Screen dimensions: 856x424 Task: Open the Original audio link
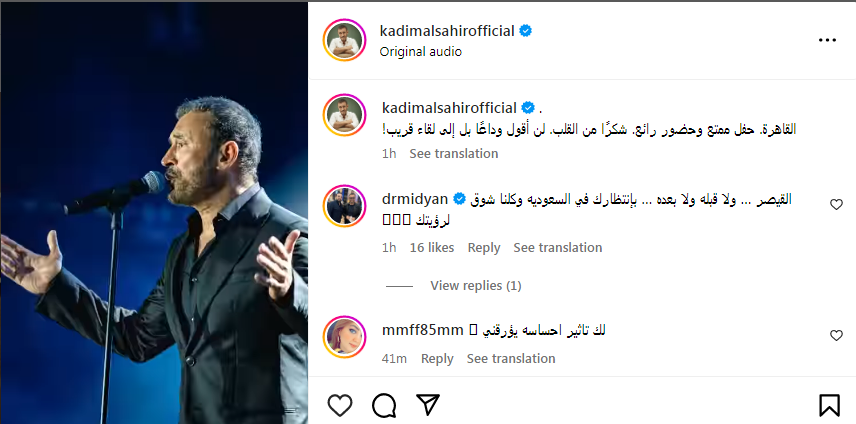tap(420, 51)
